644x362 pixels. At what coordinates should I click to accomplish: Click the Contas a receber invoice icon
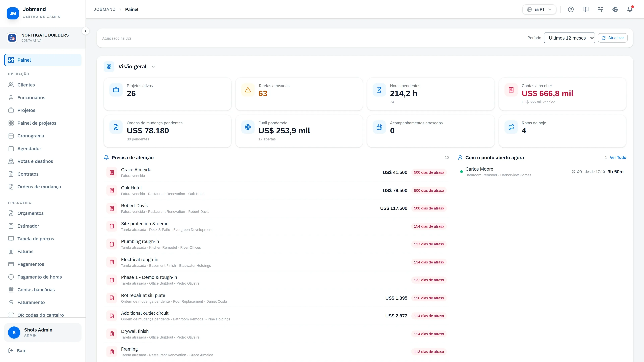pos(511,90)
